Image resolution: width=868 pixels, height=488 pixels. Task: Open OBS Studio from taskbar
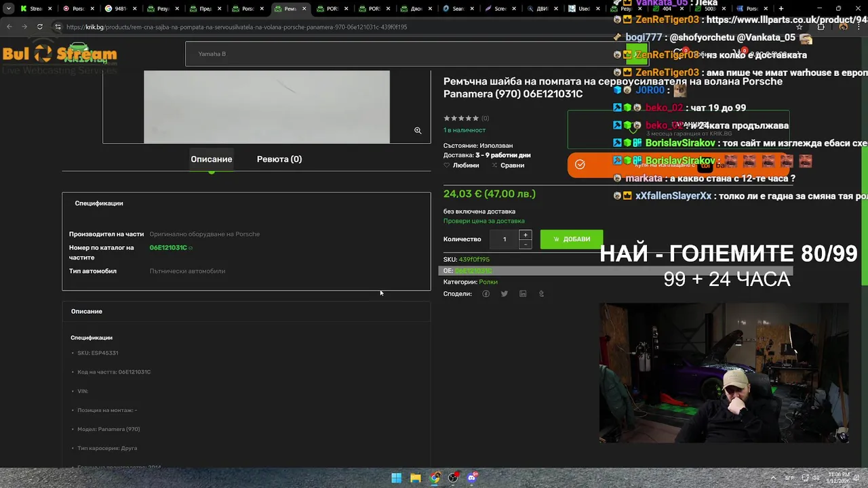click(x=454, y=478)
